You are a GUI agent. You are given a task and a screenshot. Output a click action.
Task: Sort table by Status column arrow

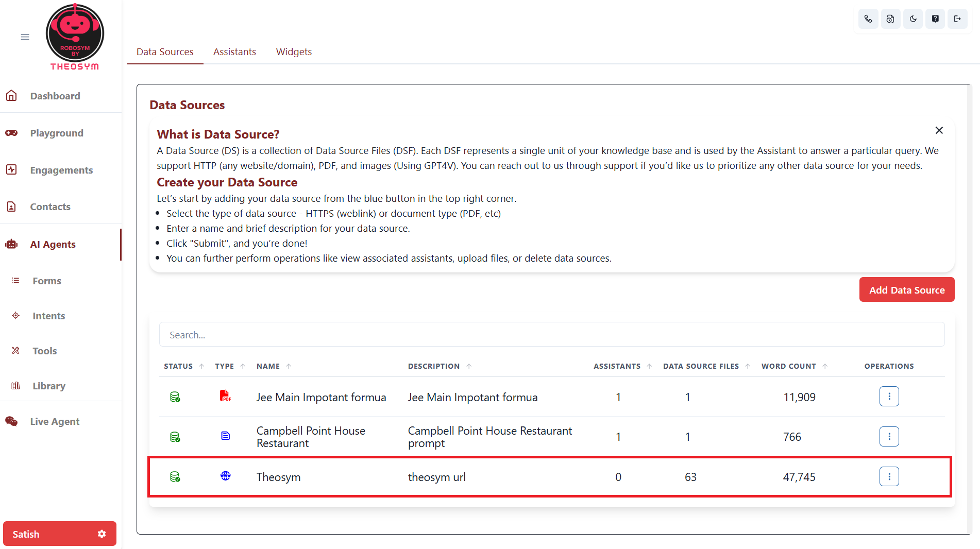pos(202,366)
